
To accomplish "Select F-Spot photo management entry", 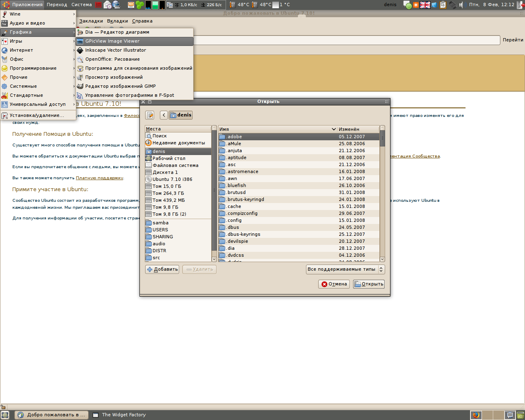I will [x=135, y=95].
